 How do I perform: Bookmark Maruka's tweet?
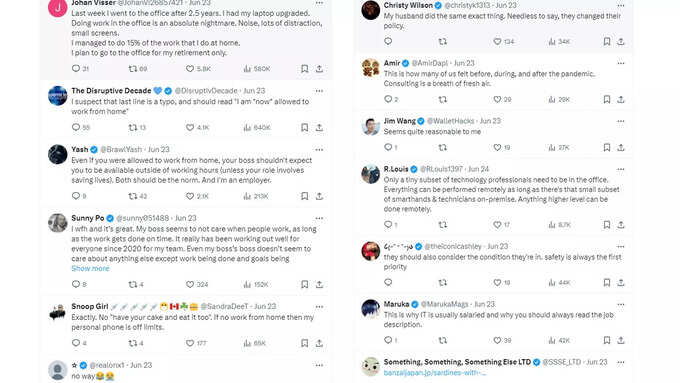coord(607,340)
